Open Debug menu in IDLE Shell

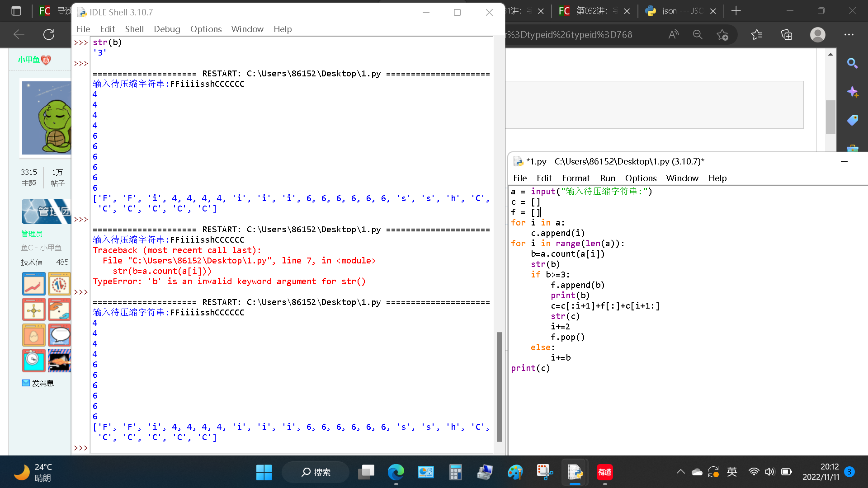(167, 29)
